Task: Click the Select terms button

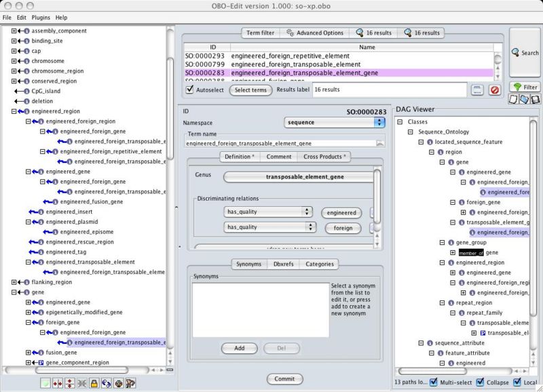Action: click(x=250, y=90)
